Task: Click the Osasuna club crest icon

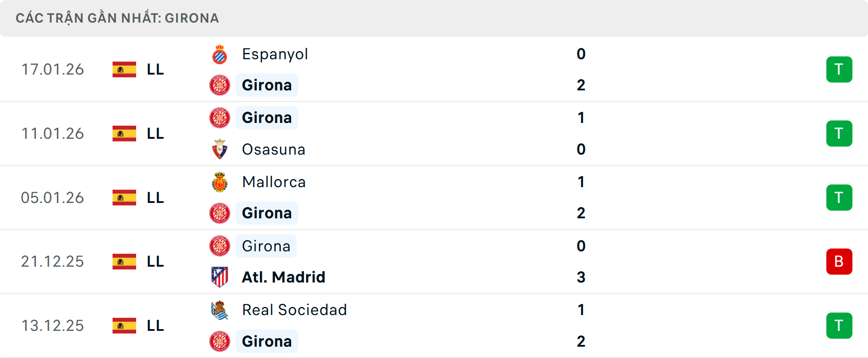Action: point(220,150)
